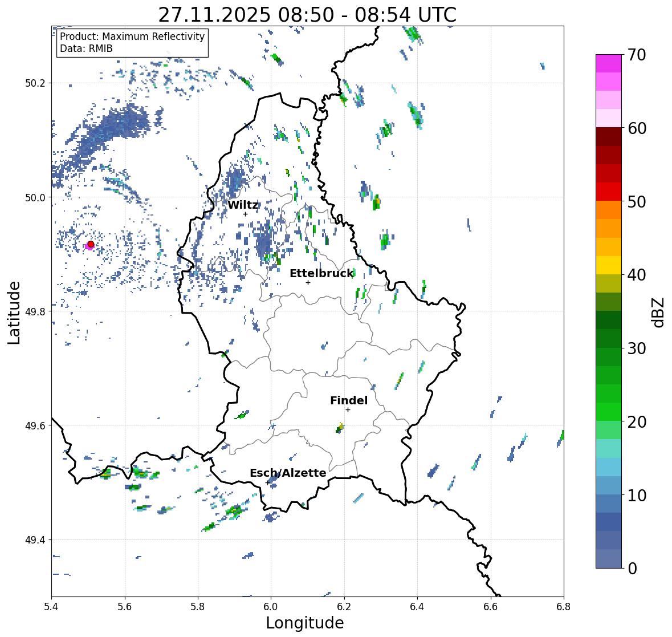
Task: Click the 49.4 latitude tick label
Action: point(35,540)
